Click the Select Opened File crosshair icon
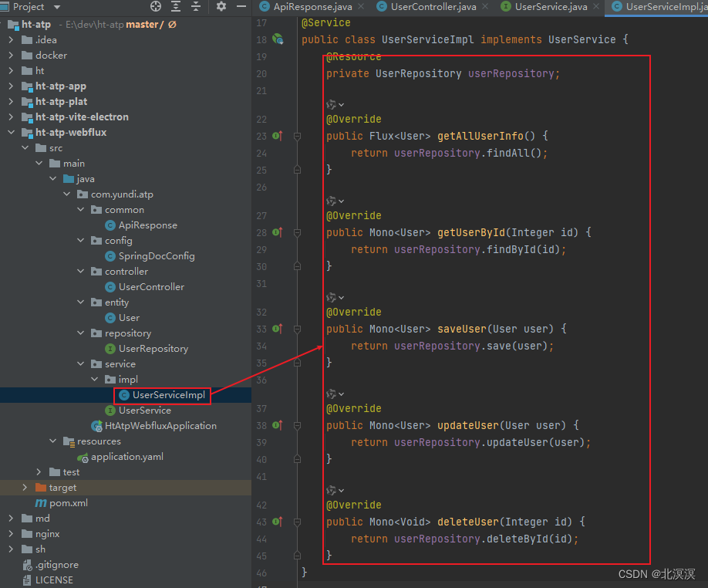This screenshot has width=708, height=588. [157, 7]
